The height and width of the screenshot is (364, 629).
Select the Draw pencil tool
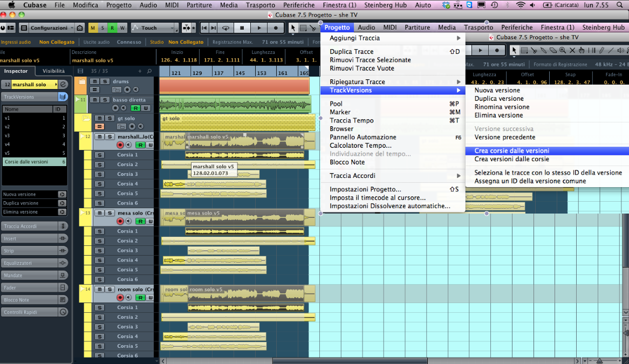pos(601,51)
